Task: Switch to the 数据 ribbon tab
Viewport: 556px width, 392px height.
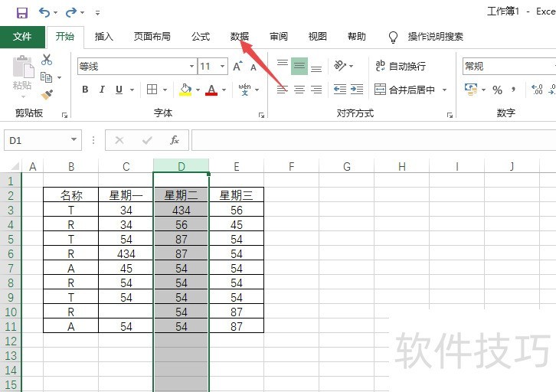Action: [x=240, y=36]
